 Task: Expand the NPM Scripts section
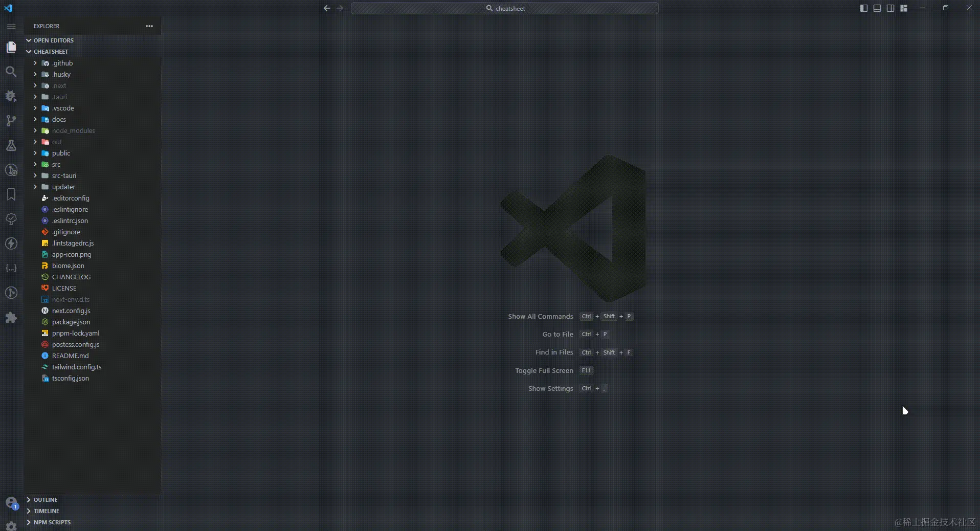(92, 522)
